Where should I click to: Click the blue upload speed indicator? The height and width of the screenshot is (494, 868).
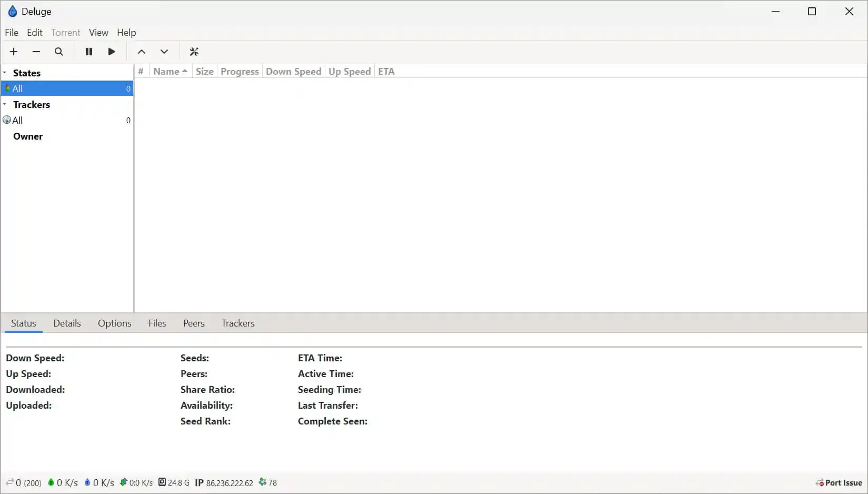coord(99,482)
